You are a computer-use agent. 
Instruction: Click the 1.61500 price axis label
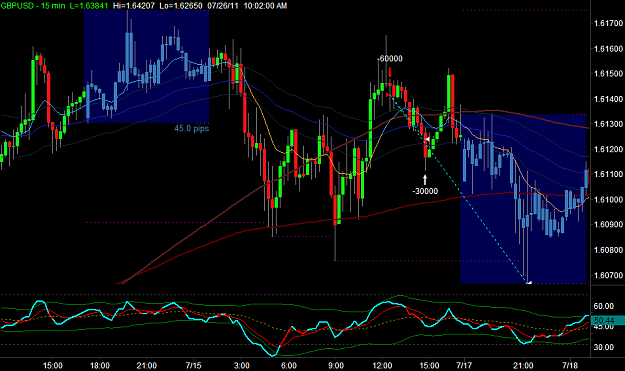[x=608, y=74]
